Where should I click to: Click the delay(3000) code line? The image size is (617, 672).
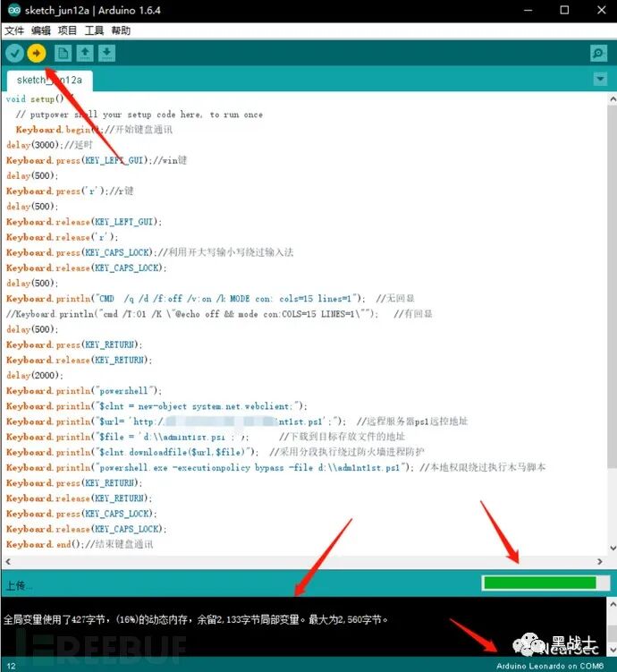[49, 145]
